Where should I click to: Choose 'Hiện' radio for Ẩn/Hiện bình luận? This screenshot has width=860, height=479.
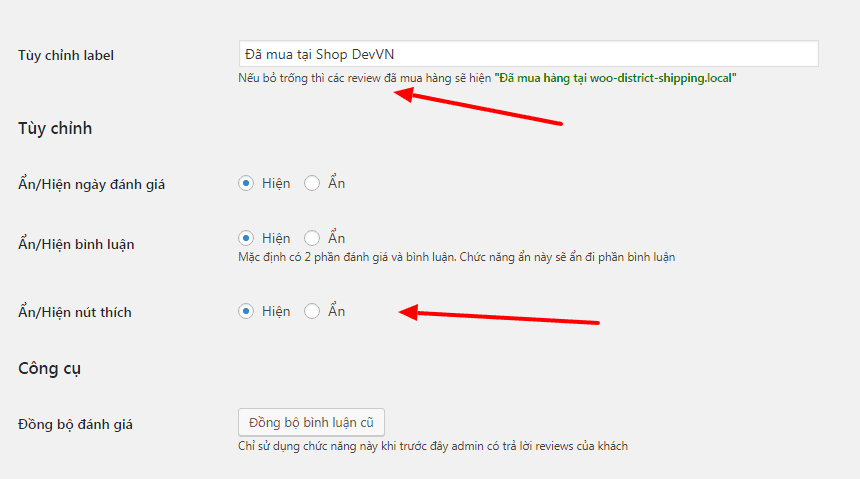coord(246,238)
